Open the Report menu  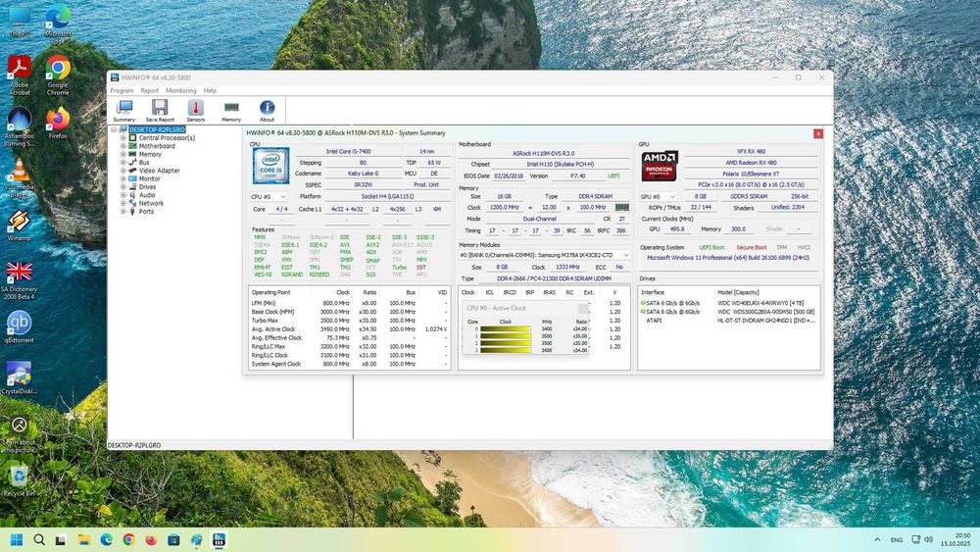pyautogui.click(x=149, y=90)
